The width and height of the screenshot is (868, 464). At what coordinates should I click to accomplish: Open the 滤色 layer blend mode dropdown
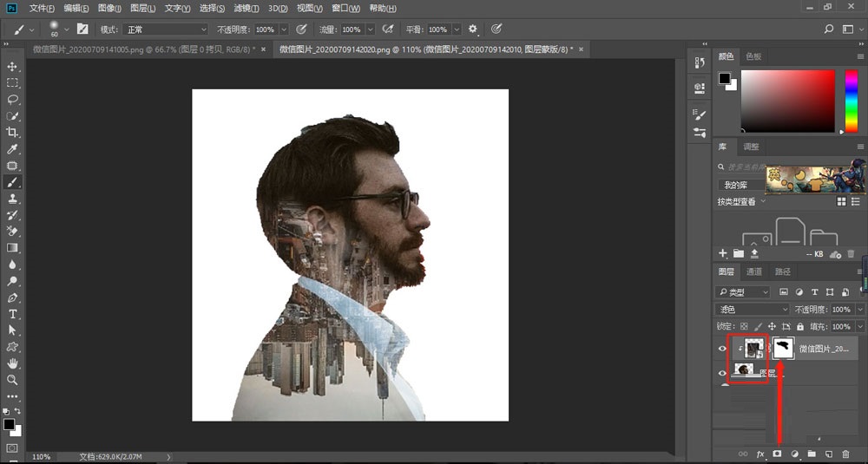click(752, 310)
